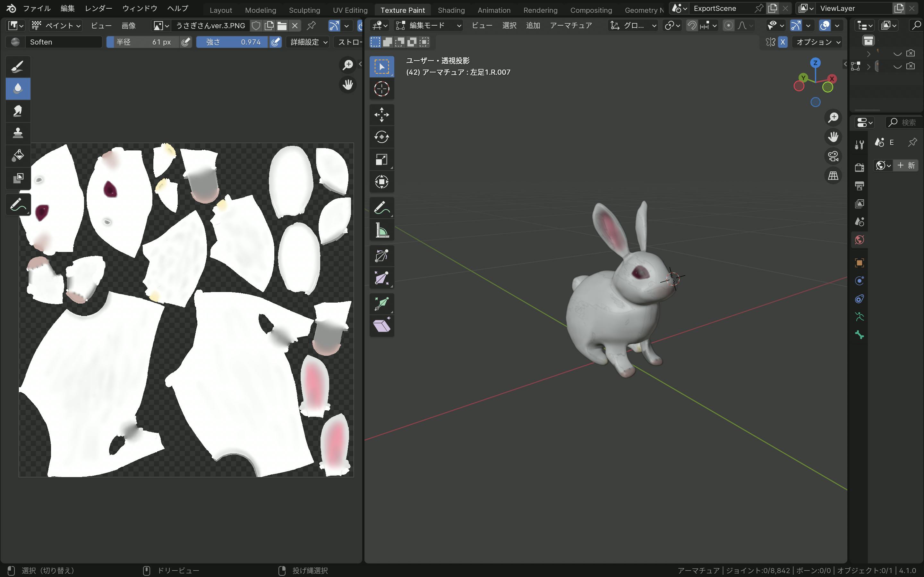Toggle strength pen pressure sensitivity
Image resolution: width=924 pixels, height=577 pixels.
[x=275, y=42]
